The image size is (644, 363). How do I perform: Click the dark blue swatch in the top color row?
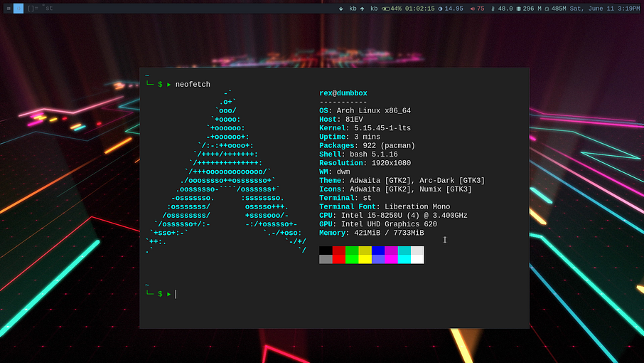[x=378, y=251]
